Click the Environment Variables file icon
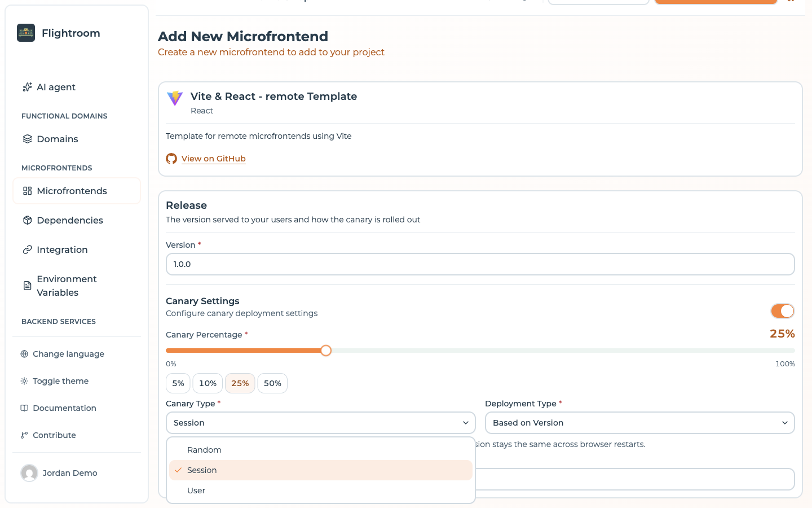Screen dimensions: 812x508 [27, 286]
